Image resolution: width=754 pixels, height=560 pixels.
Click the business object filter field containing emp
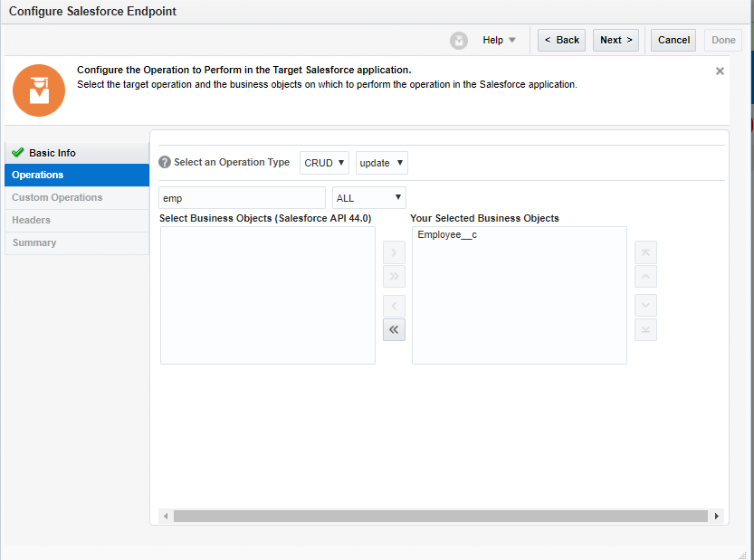(x=242, y=197)
